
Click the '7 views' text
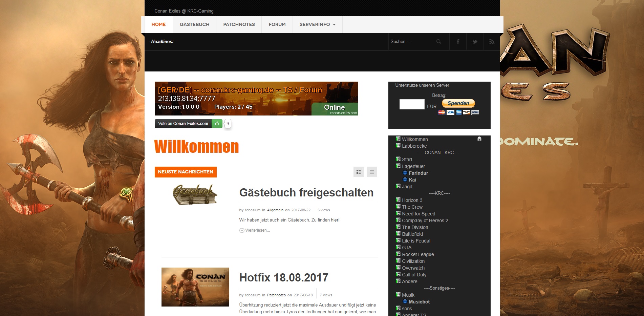pyautogui.click(x=326, y=295)
